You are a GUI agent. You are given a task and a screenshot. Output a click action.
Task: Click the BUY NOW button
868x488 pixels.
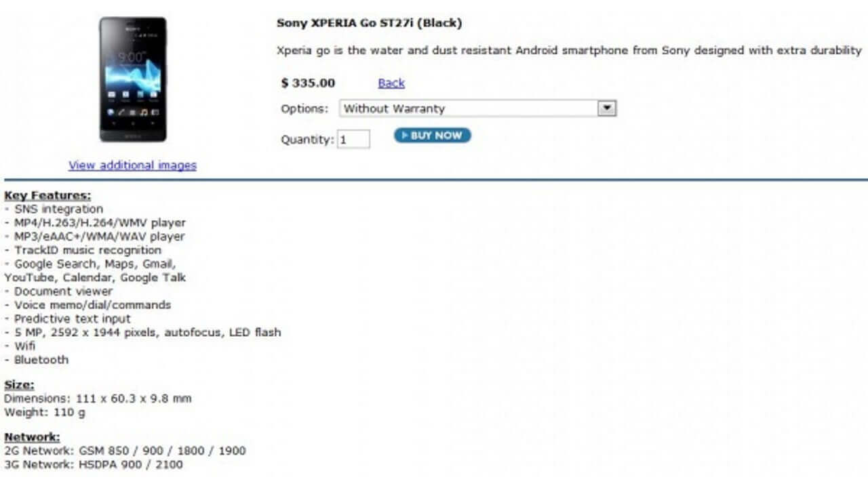coord(431,136)
